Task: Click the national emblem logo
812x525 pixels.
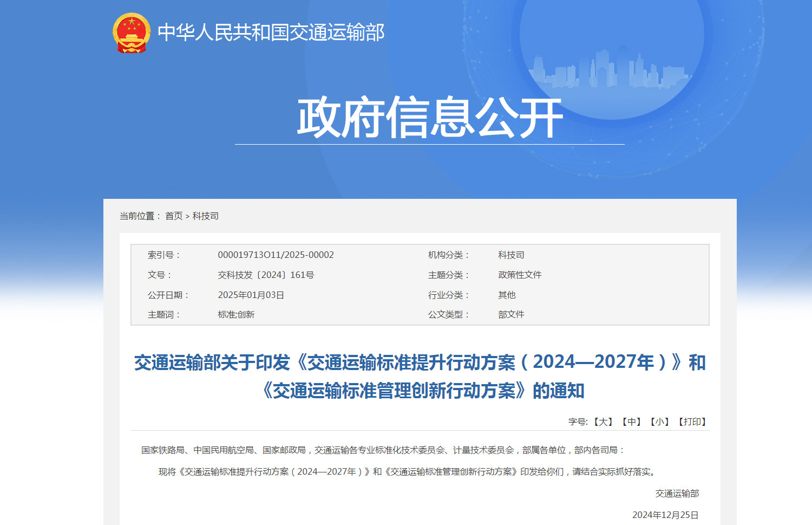Action: coord(131,33)
